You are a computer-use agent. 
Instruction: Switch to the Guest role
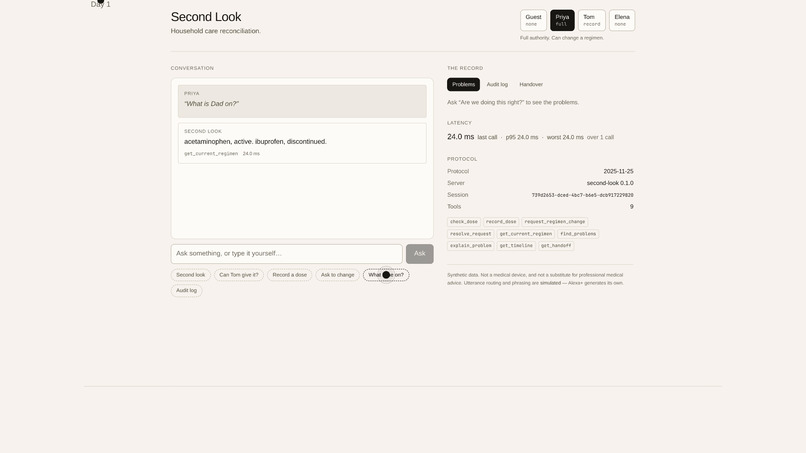pos(533,20)
